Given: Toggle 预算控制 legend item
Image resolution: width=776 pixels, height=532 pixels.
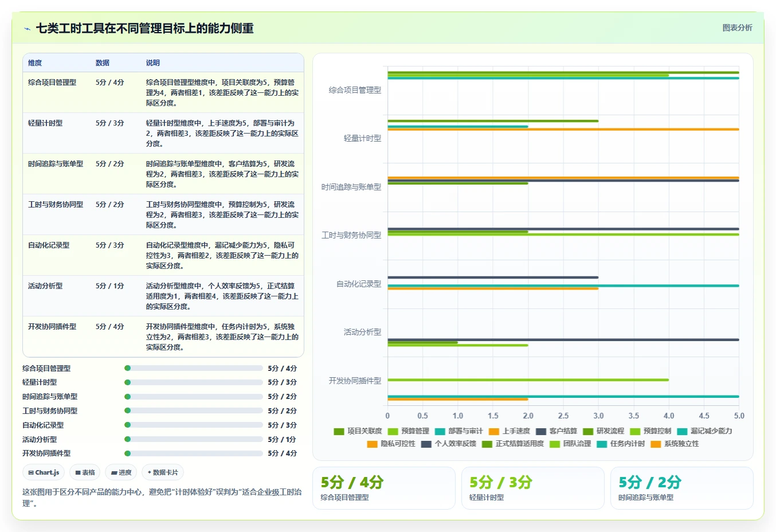Looking at the screenshot, I should [650, 431].
